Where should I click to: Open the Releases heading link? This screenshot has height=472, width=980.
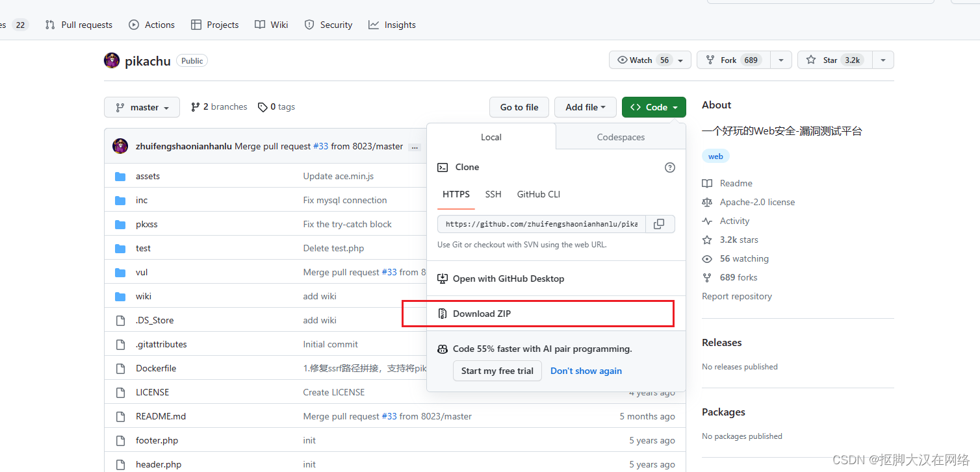click(x=721, y=342)
